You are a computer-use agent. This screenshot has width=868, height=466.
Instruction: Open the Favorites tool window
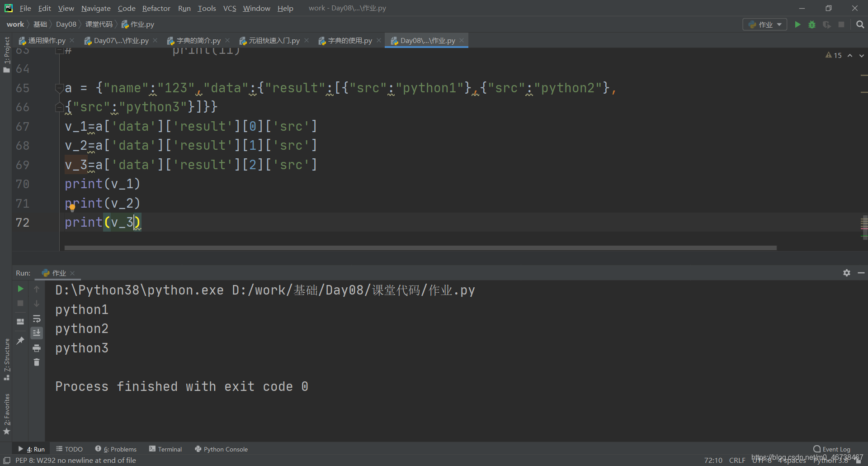(6, 414)
